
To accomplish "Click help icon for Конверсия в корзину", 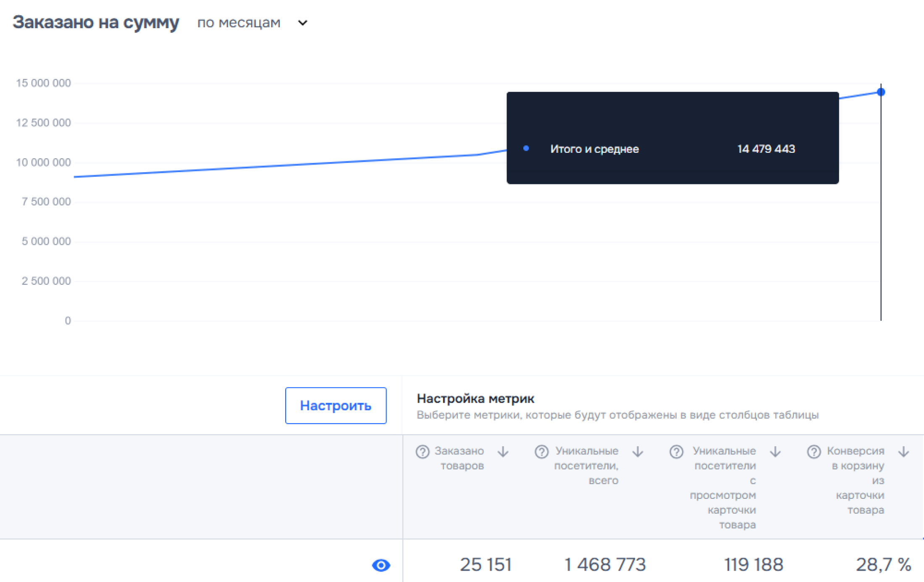I will (814, 452).
